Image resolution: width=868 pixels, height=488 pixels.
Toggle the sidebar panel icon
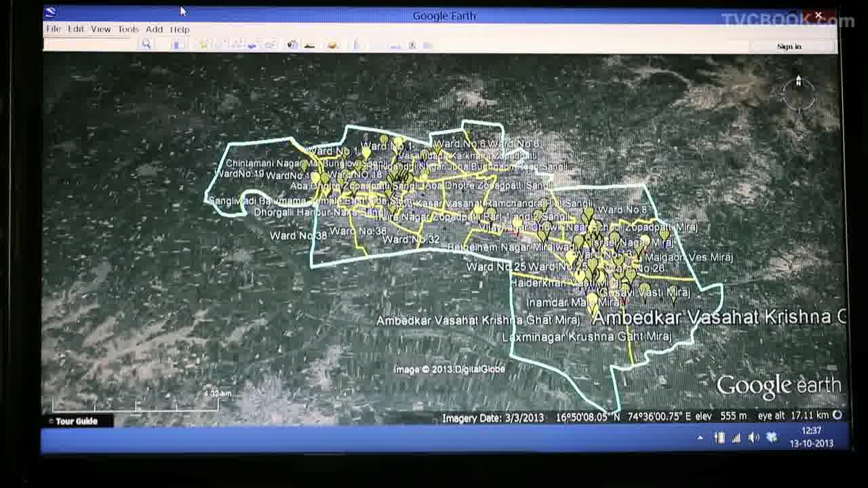click(177, 45)
